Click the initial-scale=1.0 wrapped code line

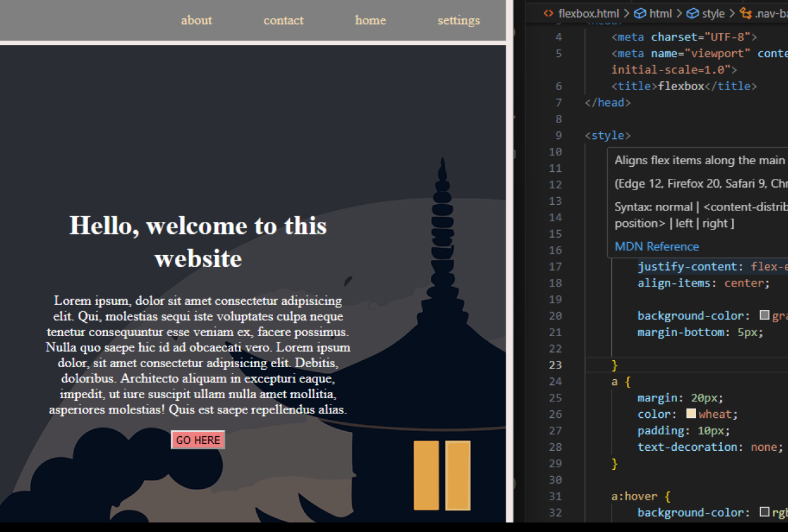674,70
